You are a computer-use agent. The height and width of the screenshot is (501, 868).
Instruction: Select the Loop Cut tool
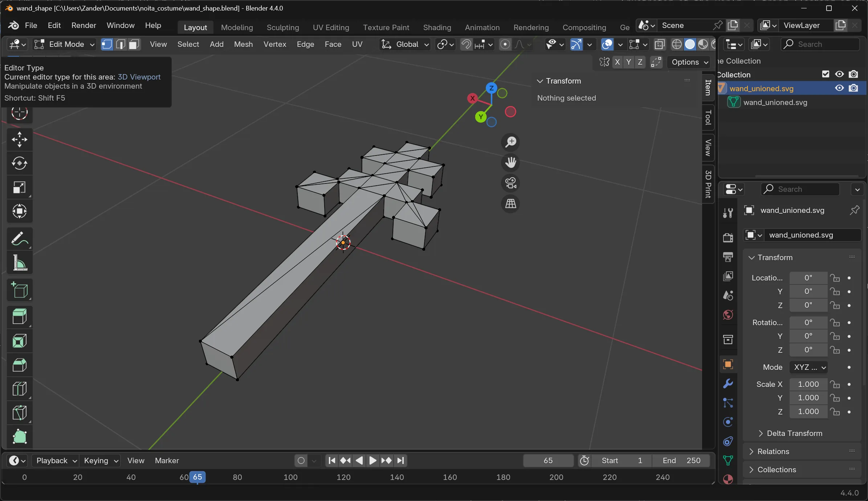point(19,389)
